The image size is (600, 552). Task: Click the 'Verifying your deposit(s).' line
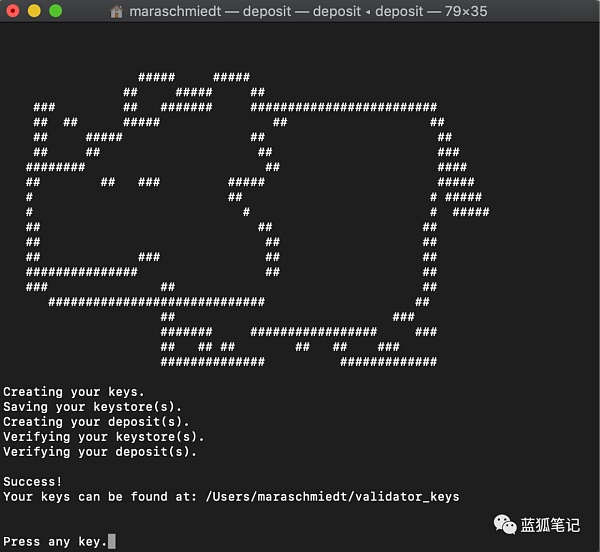point(100,452)
